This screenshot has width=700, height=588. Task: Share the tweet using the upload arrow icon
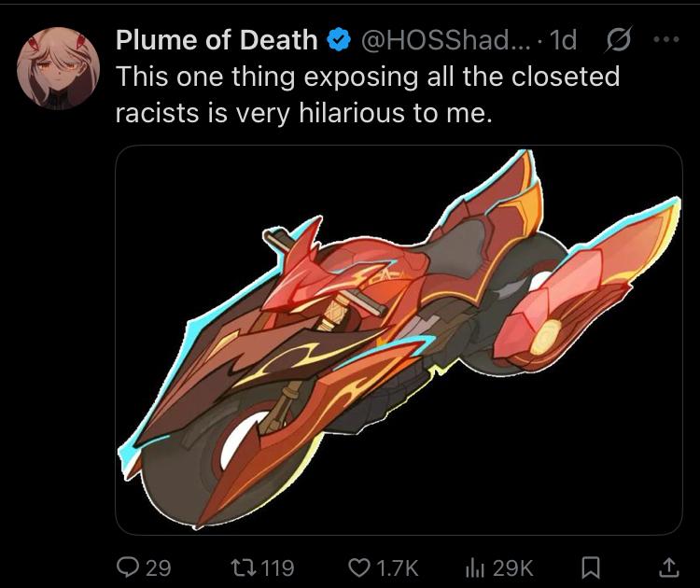point(669,567)
